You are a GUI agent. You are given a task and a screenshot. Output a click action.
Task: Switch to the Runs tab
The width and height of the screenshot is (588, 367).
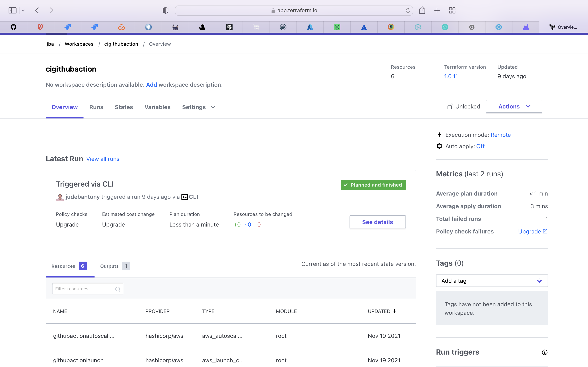click(x=96, y=107)
